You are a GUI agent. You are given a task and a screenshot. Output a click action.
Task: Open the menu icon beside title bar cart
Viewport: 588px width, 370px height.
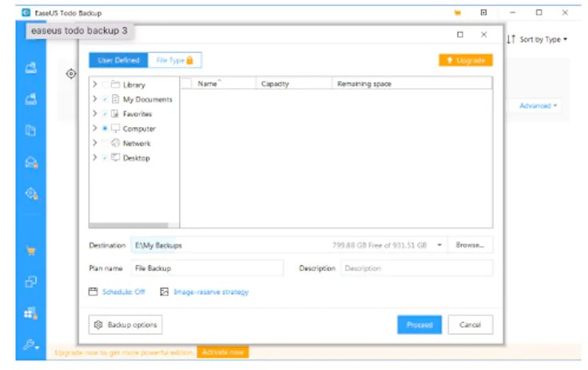pos(484,12)
